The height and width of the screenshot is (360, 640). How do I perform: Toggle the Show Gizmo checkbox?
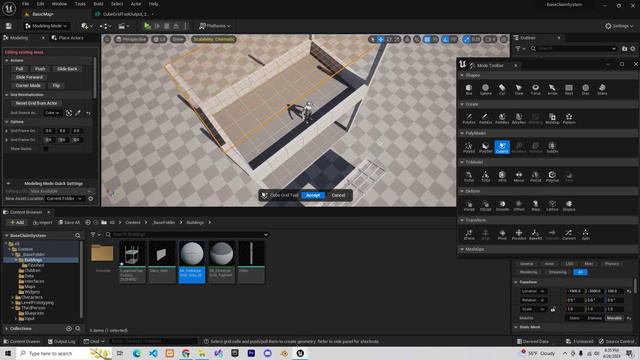coord(46,149)
